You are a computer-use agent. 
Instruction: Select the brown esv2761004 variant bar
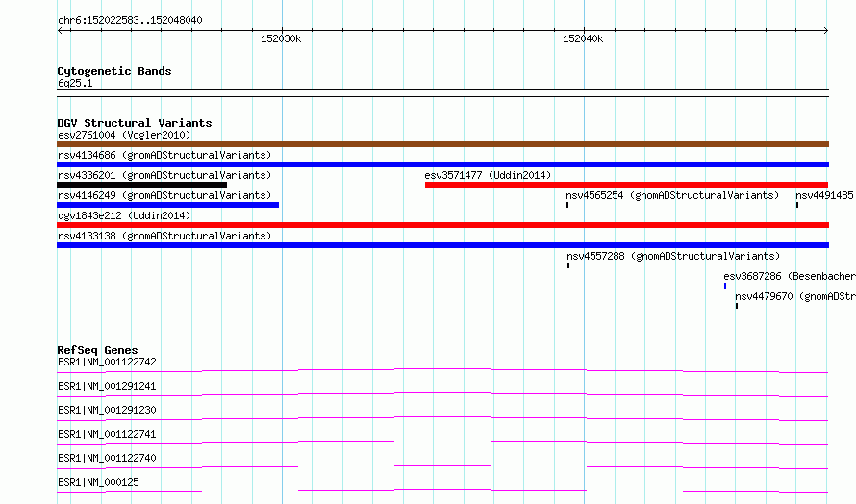(x=442, y=144)
